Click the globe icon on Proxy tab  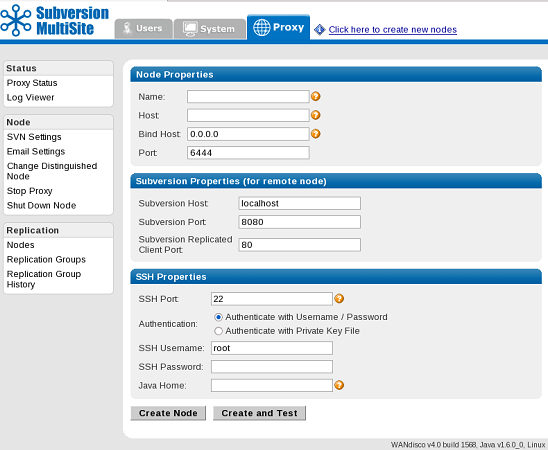click(261, 28)
